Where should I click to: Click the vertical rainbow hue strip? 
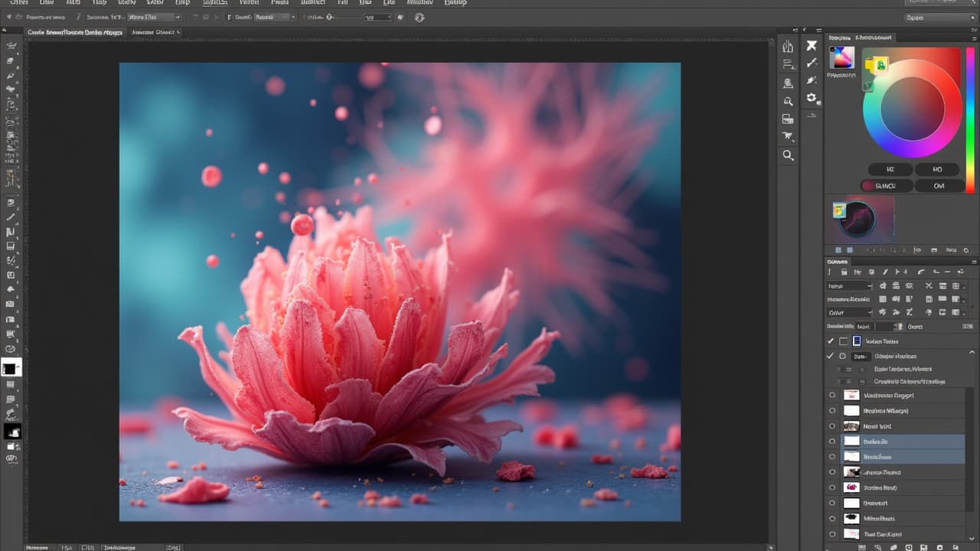click(x=970, y=119)
